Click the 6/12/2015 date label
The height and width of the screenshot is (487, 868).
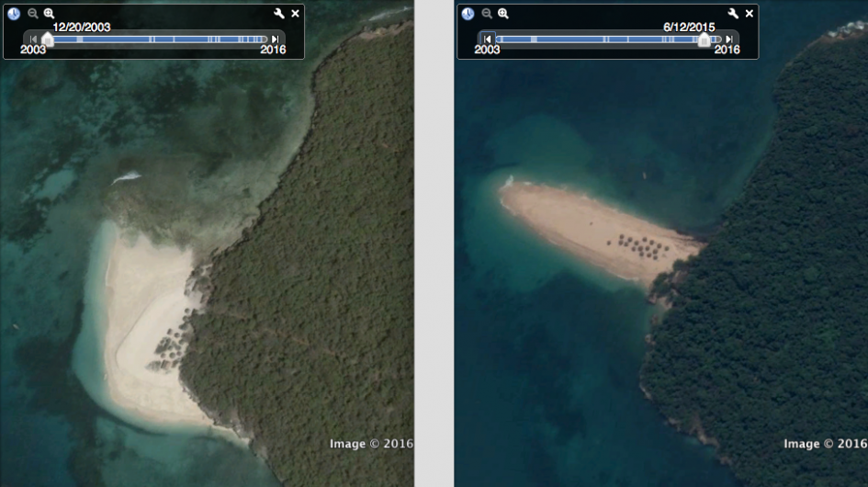689,28
